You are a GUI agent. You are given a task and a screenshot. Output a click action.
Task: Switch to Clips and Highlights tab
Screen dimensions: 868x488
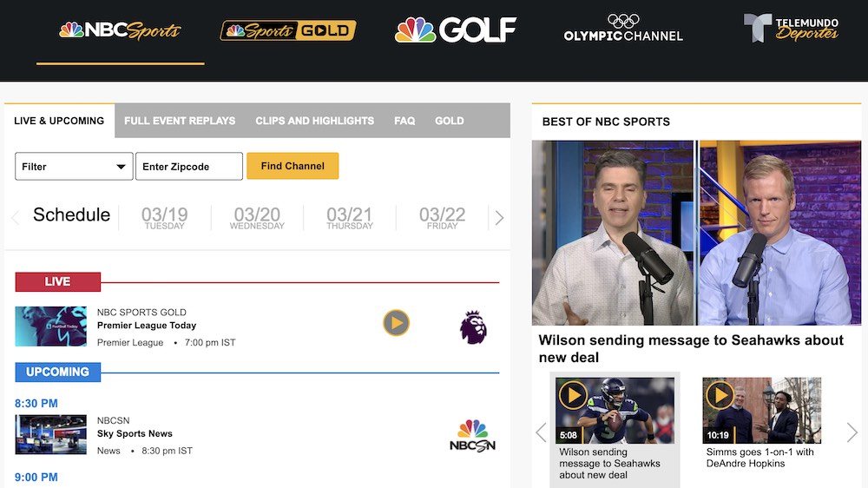click(315, 121)
